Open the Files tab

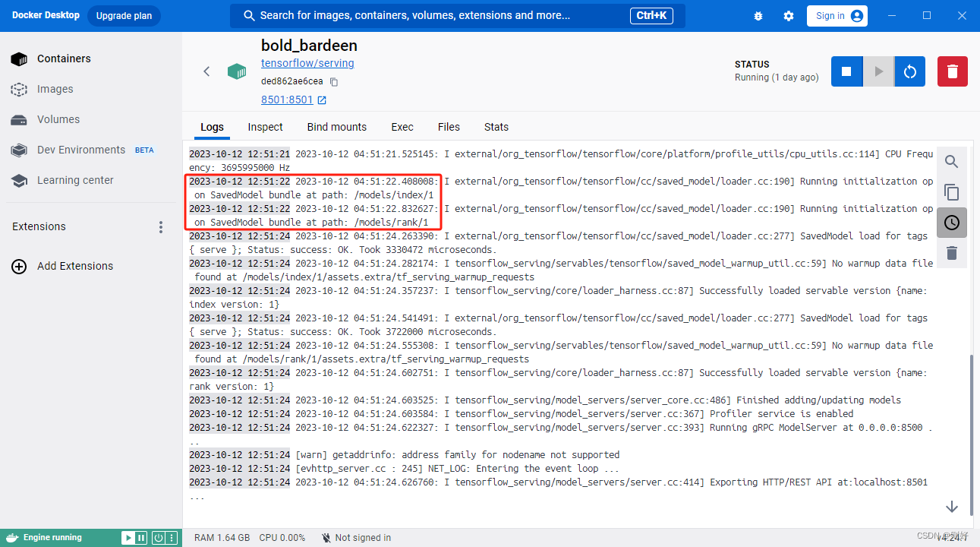[x=449, y=127]
